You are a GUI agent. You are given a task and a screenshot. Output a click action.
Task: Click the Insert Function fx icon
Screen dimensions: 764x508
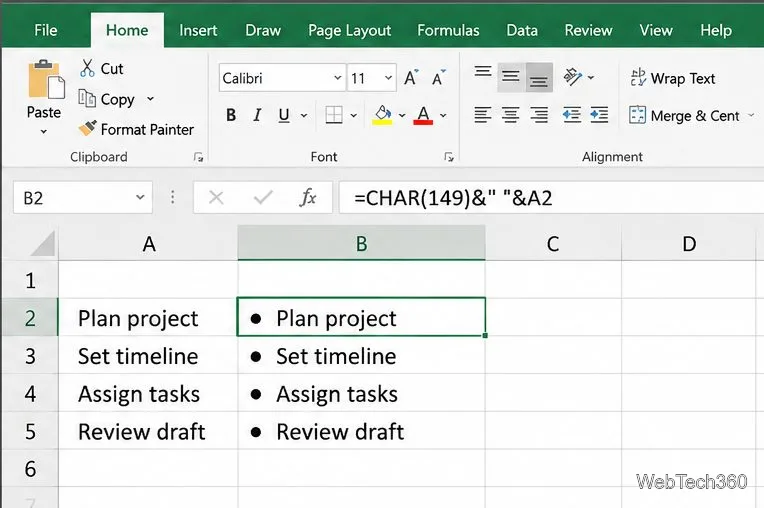tap(308, 197)
